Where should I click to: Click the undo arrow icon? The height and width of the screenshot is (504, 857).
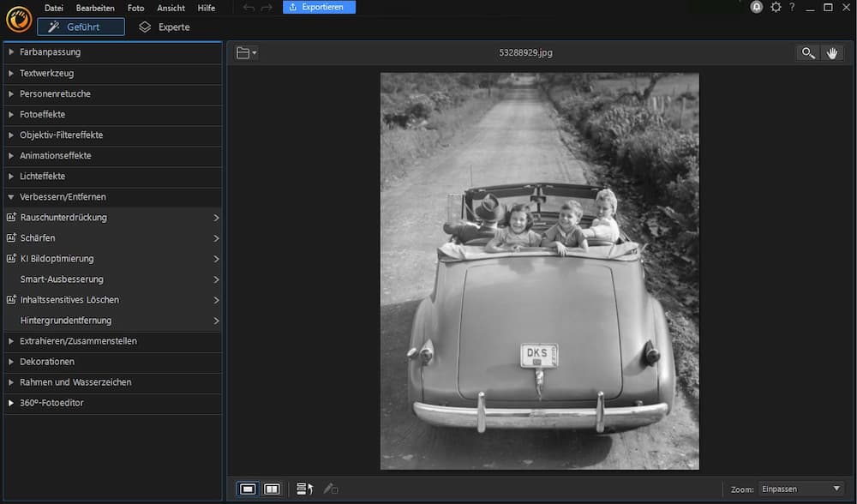[249, 8]
